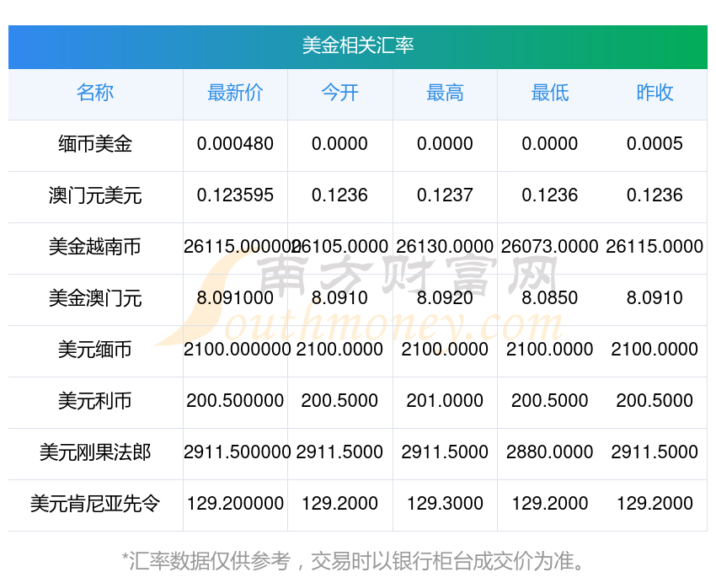Viewport: 716px width, 588px height.
Task: Click the 今开 column header
Action: pos(339,94)
